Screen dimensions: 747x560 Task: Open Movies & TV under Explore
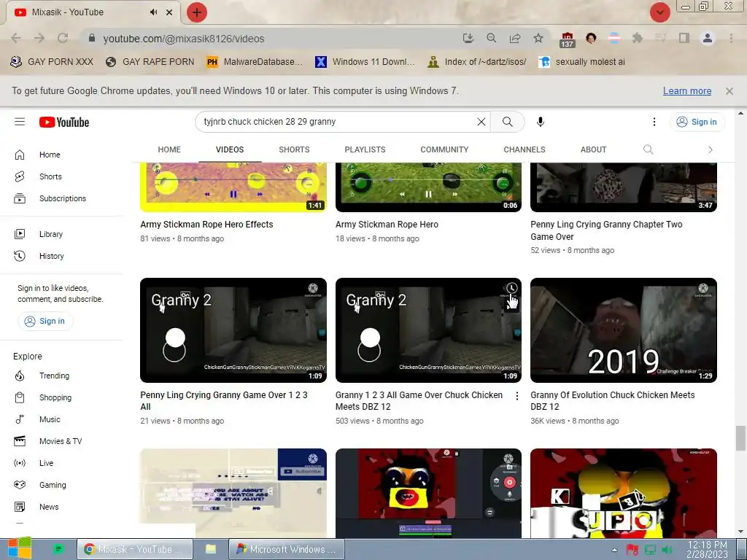[x=61, y=441]
